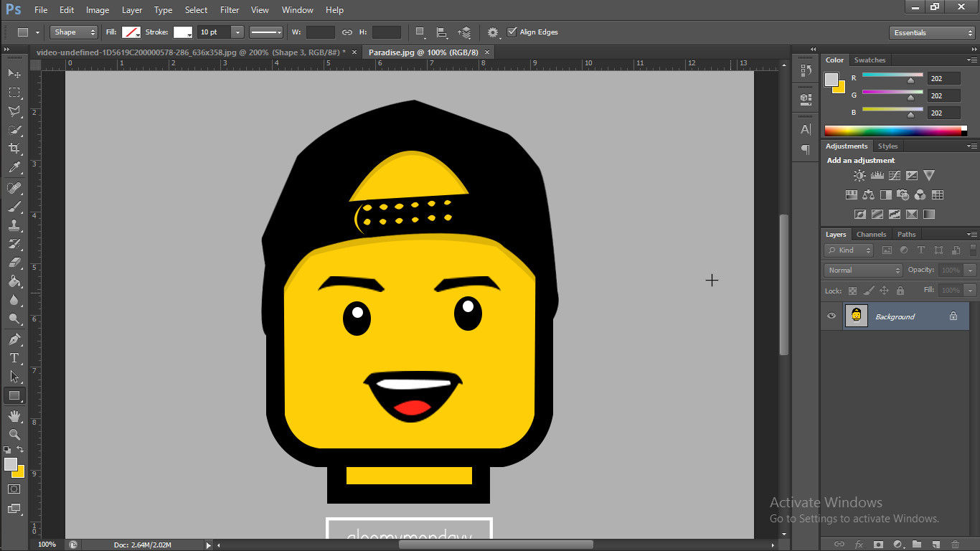
Task: Swap foreground and background colors
Action: tap(21, 449)
